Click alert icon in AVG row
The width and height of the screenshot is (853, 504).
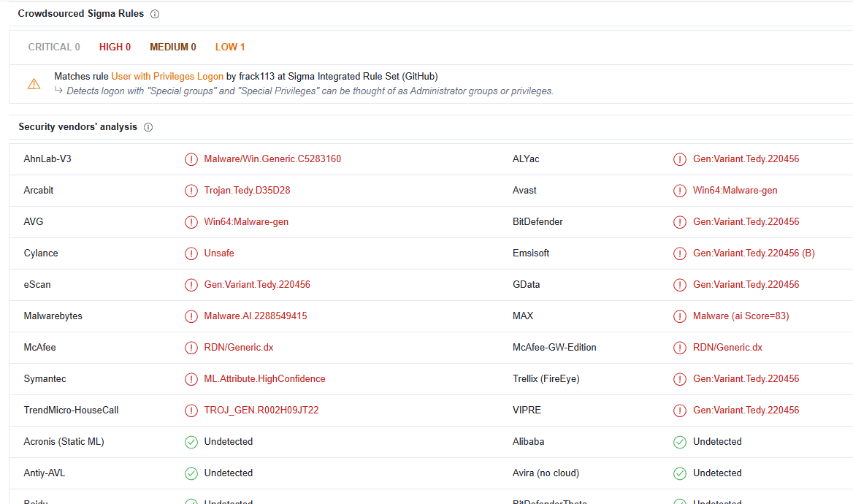coord(191,222)
